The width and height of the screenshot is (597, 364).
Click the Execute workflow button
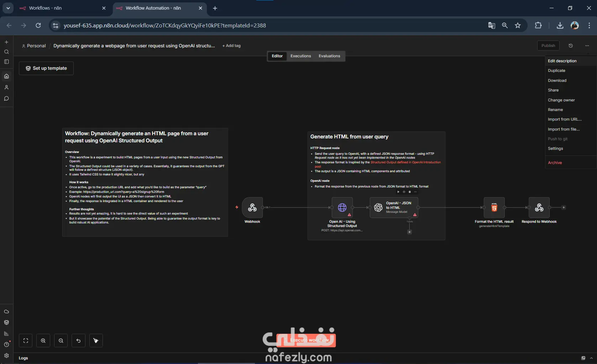pyautogui.click(x=306, y=340)
